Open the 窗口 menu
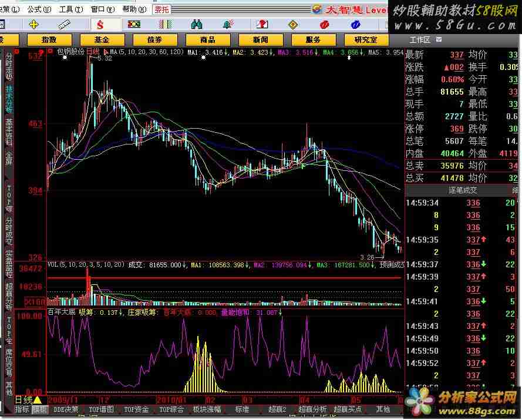The width and height of the screenshot is (522, 420). point(103,9)
